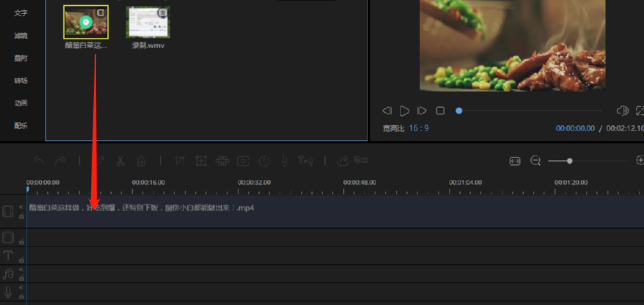Image resolution: width=644 pixels, height=305 pixels.
Task: Add 醋溜白菜 clip via green plus button
Action: point(86,22)
